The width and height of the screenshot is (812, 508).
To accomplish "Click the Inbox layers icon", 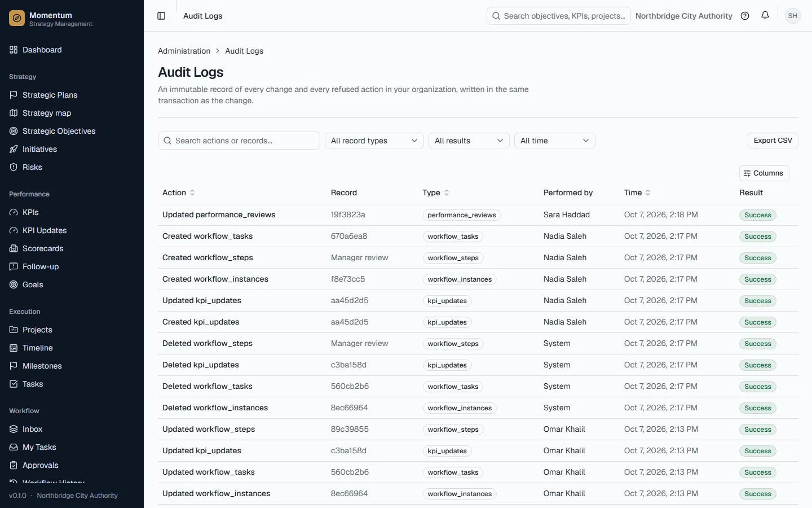I will 14,429.
